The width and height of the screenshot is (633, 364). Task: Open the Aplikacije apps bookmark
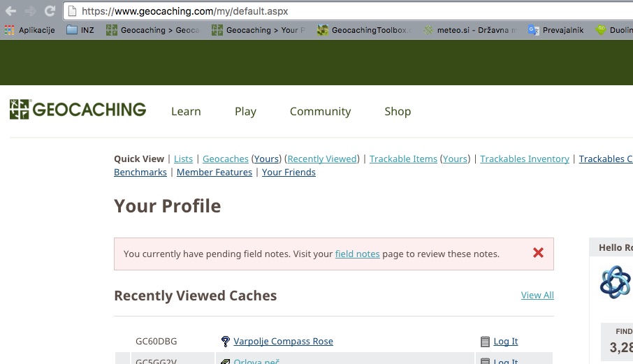(29, 30)
